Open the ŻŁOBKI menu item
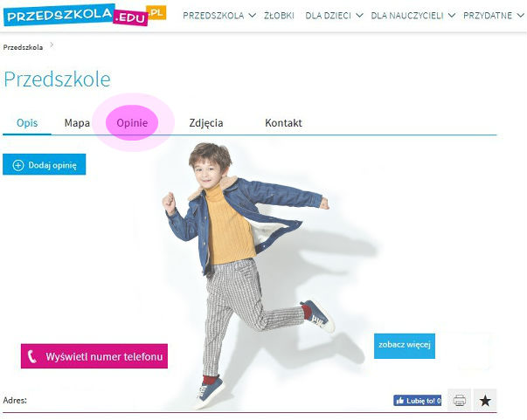 [279, 16]
